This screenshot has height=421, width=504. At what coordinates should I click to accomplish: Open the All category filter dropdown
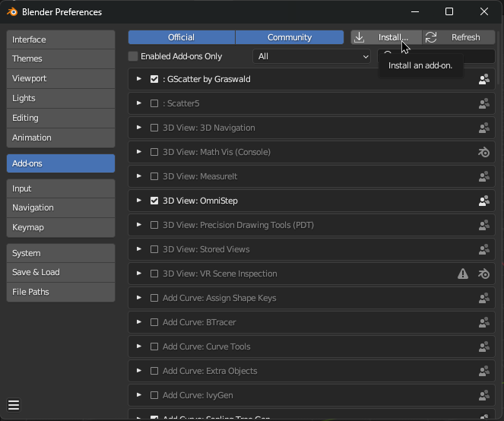[312, 56]
